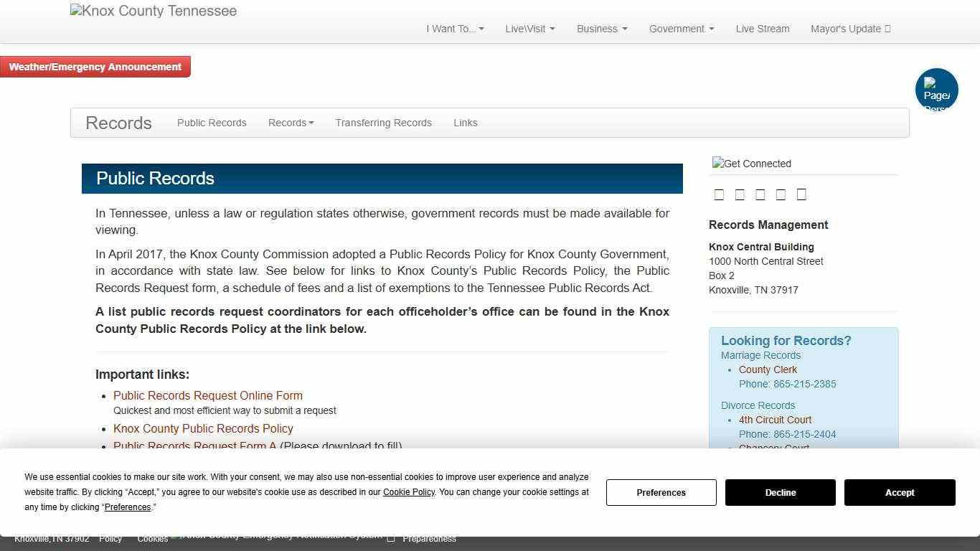
Task: Click the first social media icon under Get Connected
Action: pos(720,194)
